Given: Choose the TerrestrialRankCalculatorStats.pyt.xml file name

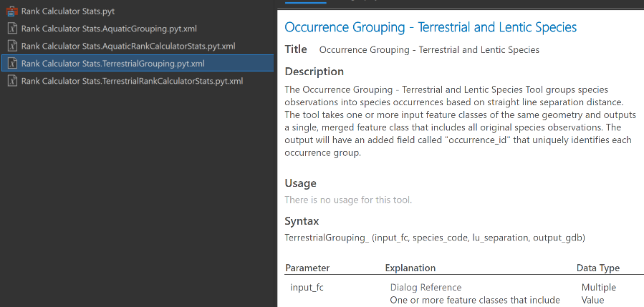Looking at the screenshot, I should tap(132, 81).
